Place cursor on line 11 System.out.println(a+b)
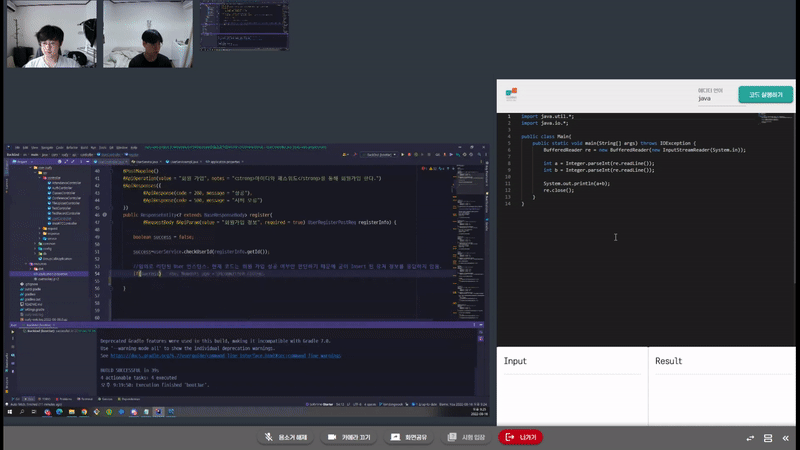Screen dimensions: 800x450 pos(576,184)
